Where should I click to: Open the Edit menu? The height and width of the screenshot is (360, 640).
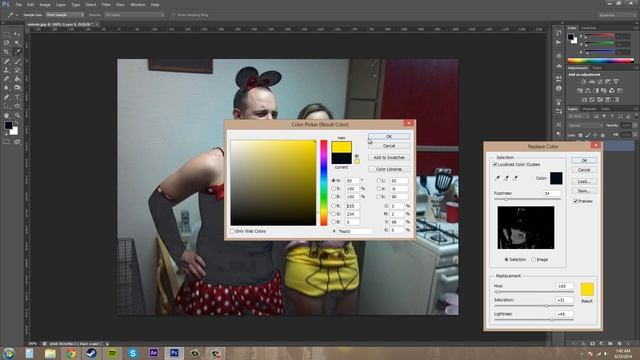point(31,4)
